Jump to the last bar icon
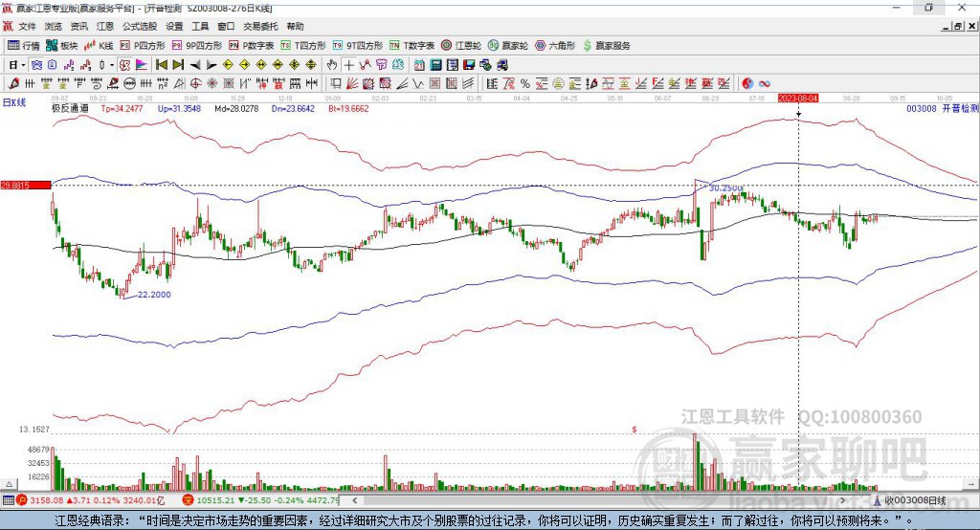Viewport: 980px width, 530px height. pyautogui.click(x=178, y=65)
